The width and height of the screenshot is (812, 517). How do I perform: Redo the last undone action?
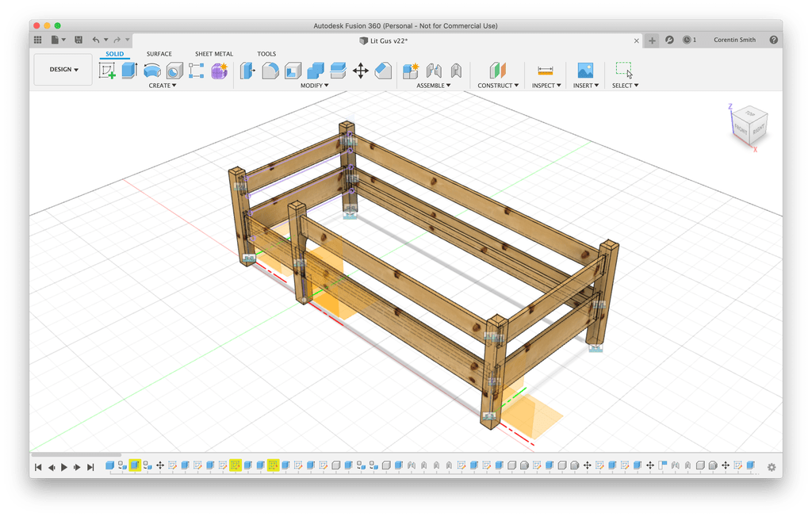[117, 40]
